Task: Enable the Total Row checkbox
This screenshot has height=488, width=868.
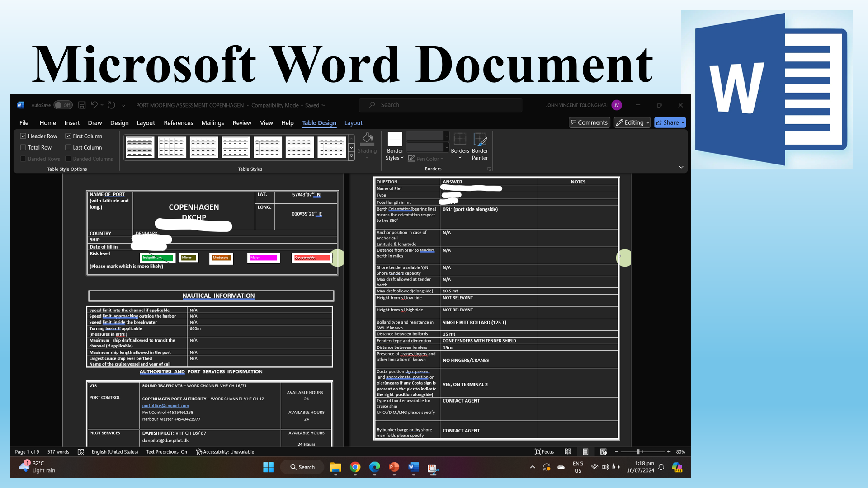Action: [x=23, y=147]
